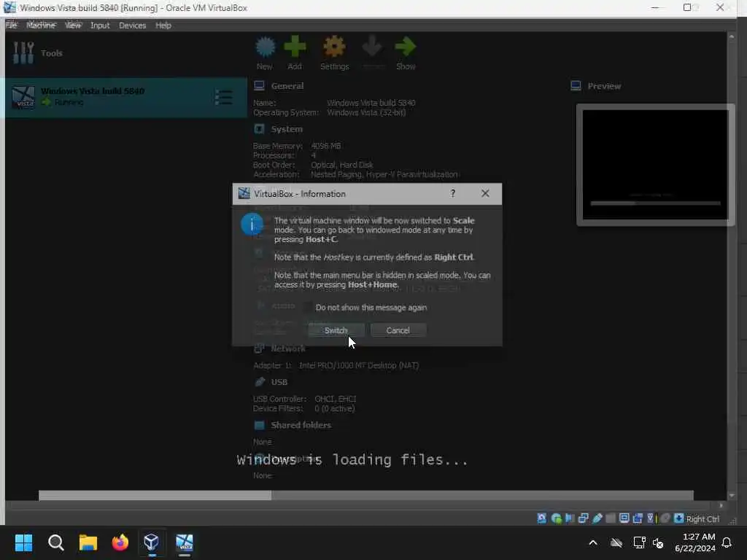747x560 pixels.
Task: Open the Input menu
Action: (100, 26)
